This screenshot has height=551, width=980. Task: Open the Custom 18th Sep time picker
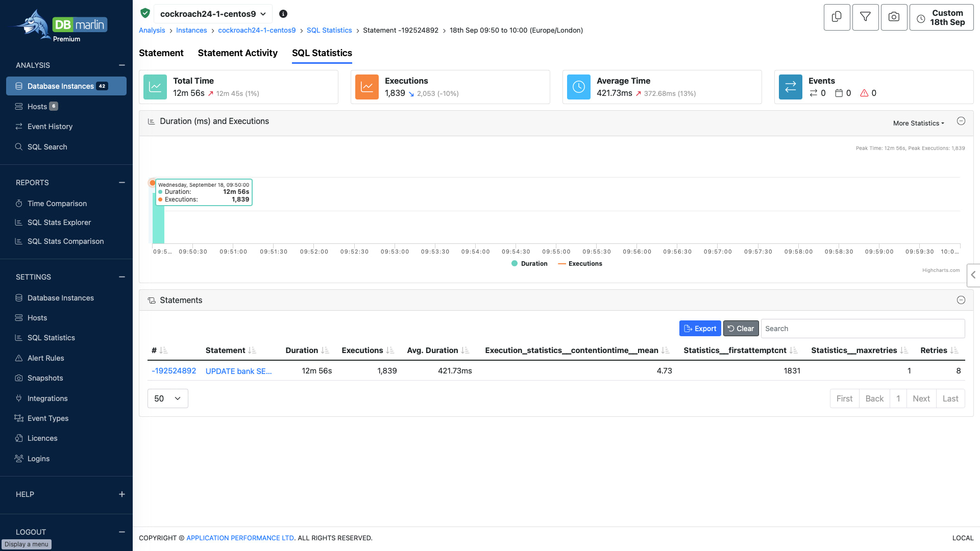click(x=942, y=17)
